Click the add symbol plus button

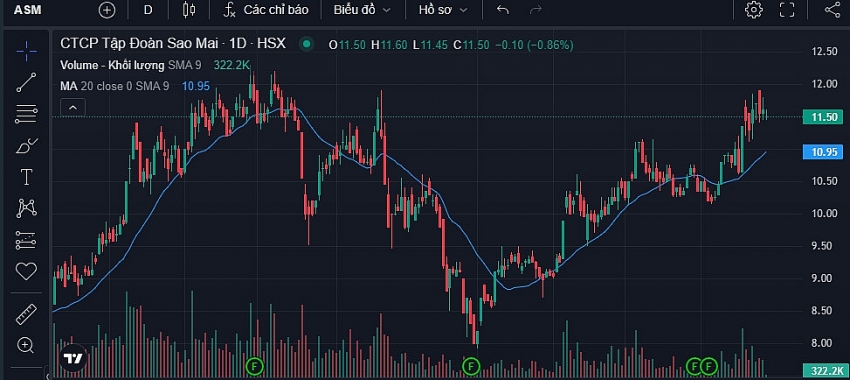[107, 10]
